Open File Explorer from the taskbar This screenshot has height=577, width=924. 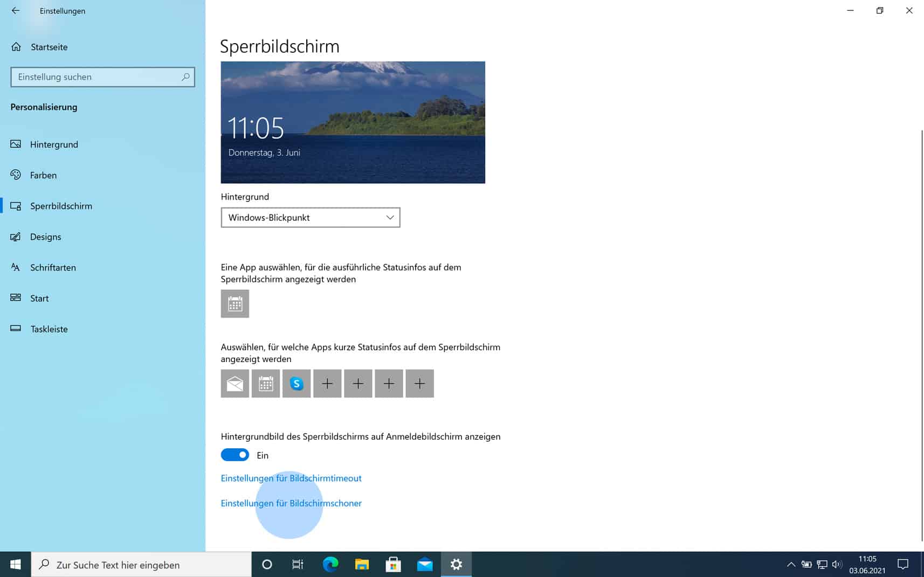(362, 564)
